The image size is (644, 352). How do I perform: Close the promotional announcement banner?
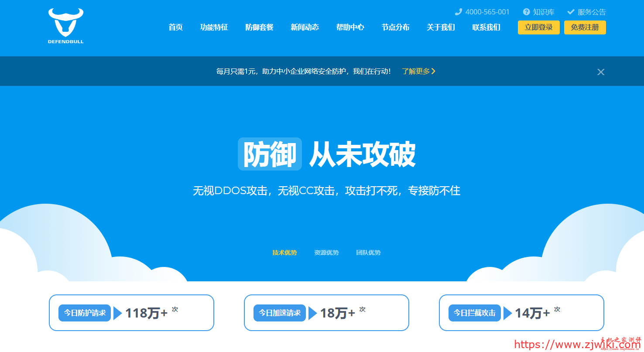601,72
